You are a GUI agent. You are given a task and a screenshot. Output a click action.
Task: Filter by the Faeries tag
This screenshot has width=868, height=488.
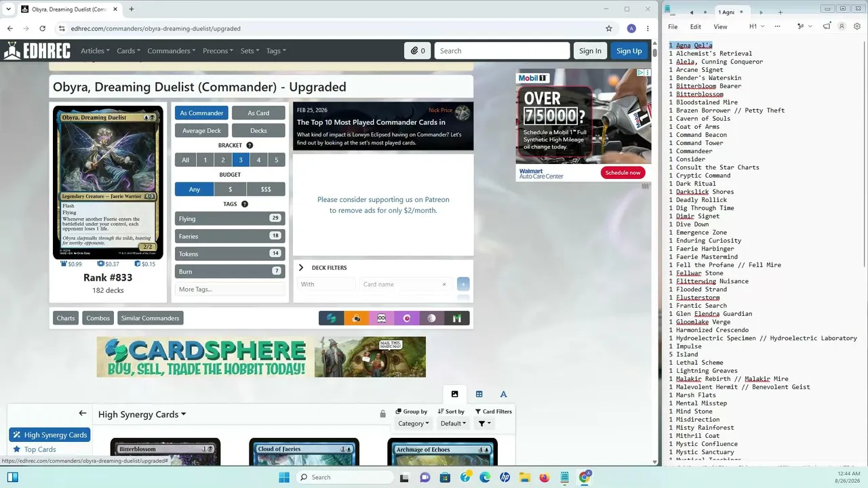click(230, 237)
